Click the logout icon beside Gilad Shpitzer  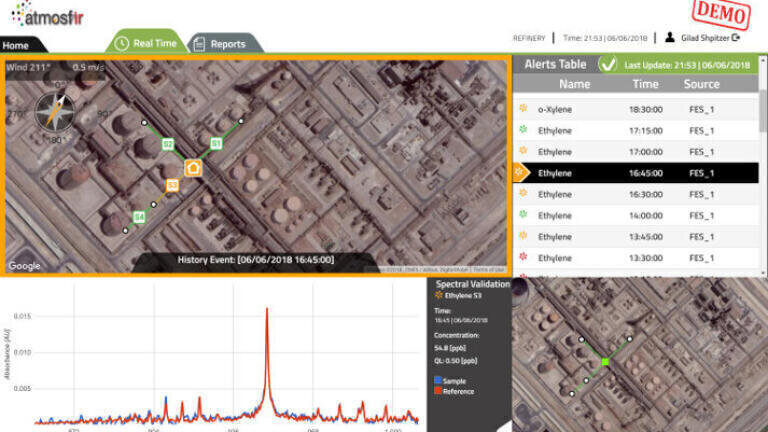736,38
